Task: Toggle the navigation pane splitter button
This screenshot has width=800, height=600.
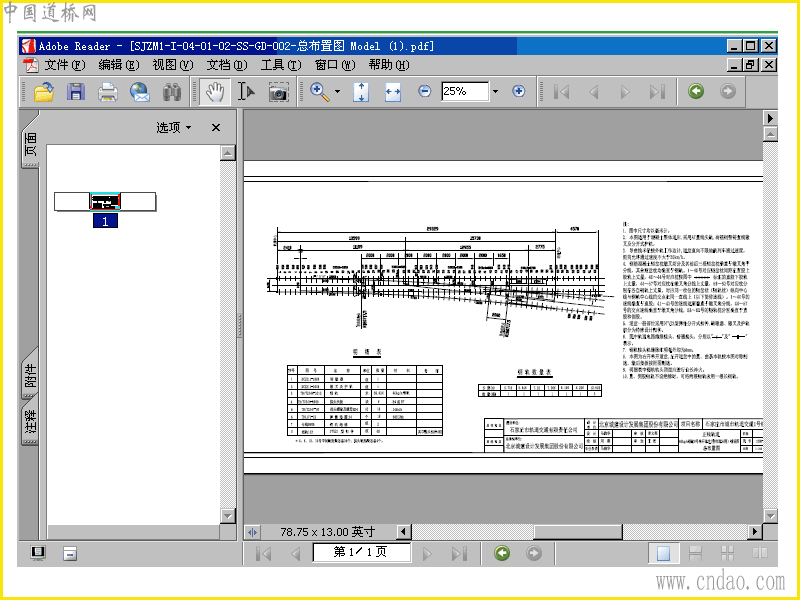Action: coord(253,532)
